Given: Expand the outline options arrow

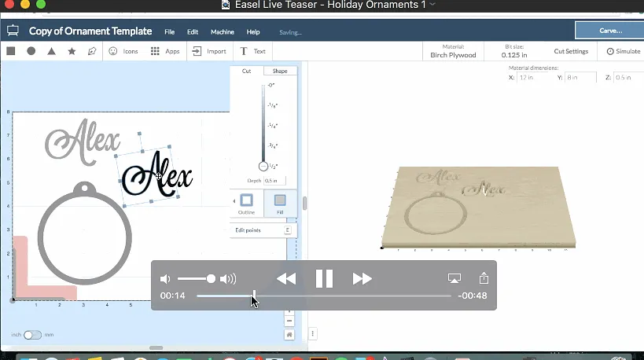Looking at the screenshot, I should tap(234, 201).
